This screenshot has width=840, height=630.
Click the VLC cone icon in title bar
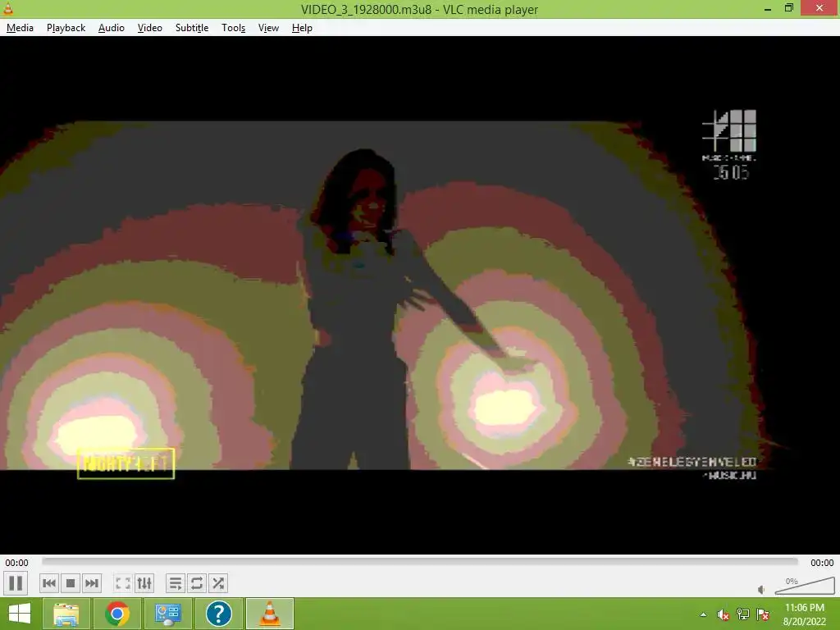[8, 8]
